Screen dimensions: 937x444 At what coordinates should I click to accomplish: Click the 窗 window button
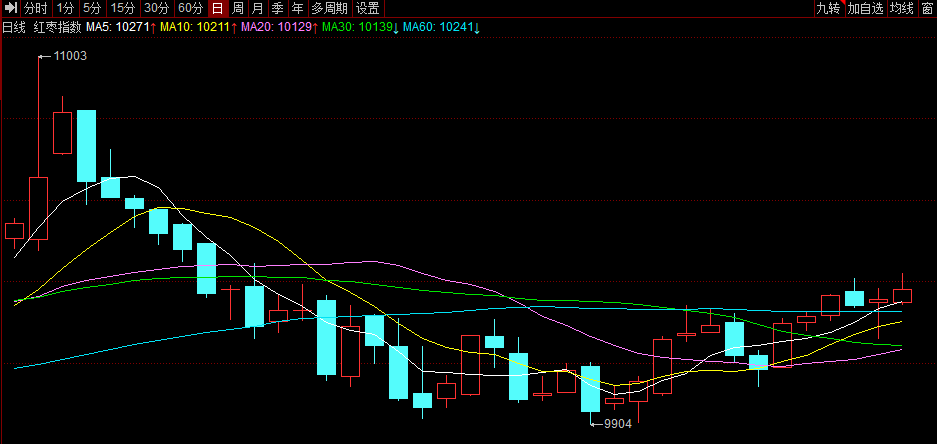[x=927, y=8]
